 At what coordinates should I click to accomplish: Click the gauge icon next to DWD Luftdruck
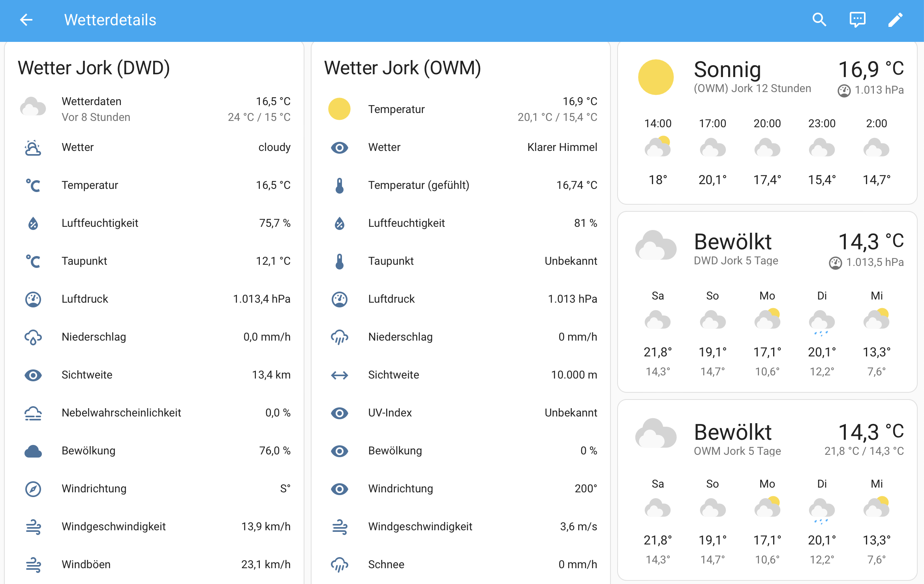[33, 299]
